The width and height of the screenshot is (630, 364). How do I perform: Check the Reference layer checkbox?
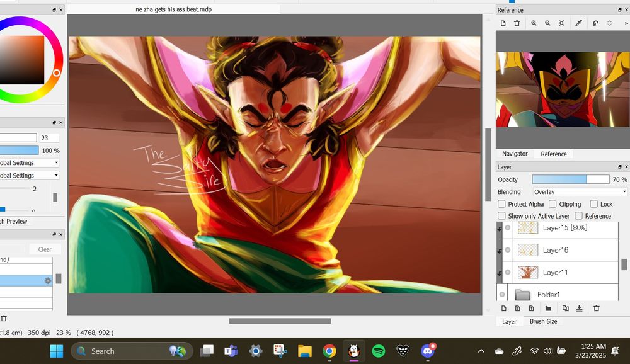[x=578, y=216]
